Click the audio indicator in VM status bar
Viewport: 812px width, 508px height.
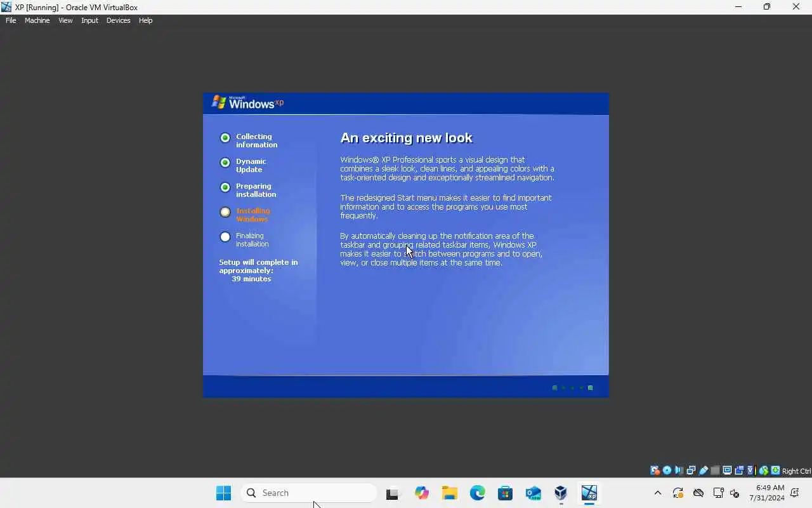679,471
